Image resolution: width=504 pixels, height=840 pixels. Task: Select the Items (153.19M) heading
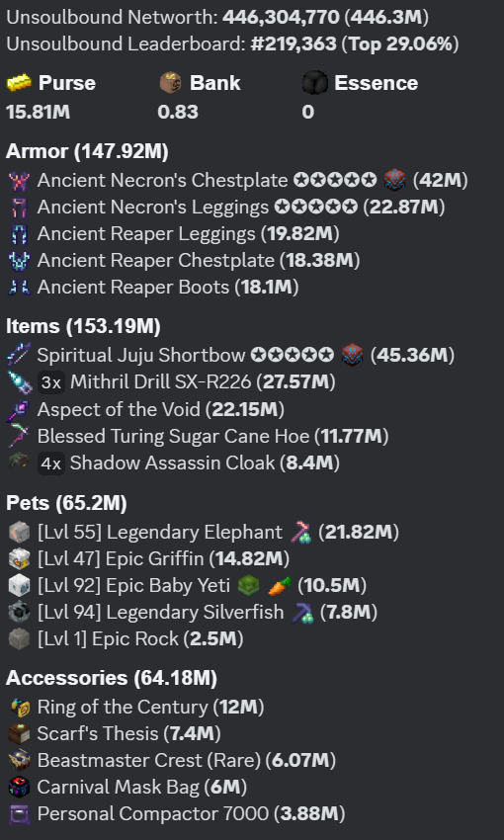[83, 326]
